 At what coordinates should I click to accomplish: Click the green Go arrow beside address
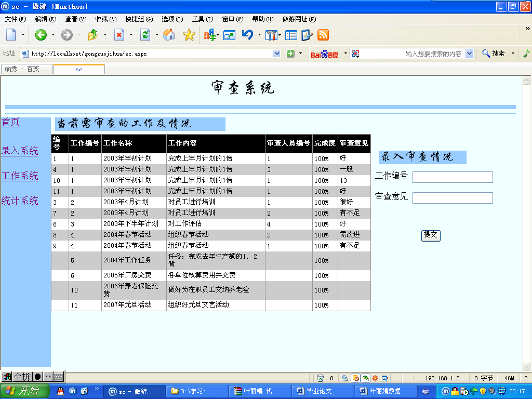tap(290, 54)
